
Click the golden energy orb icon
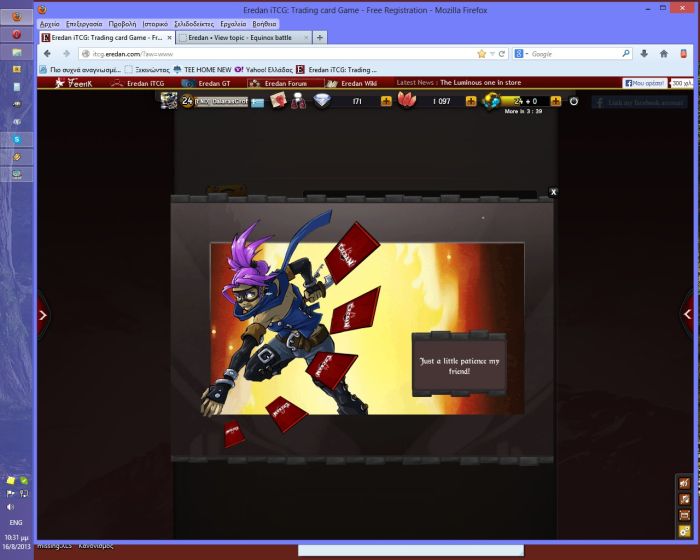pyautogui.click(x=491, y=101)
